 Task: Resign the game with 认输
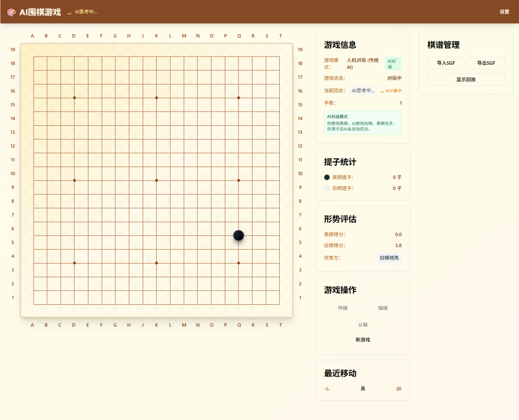point(363,324)
